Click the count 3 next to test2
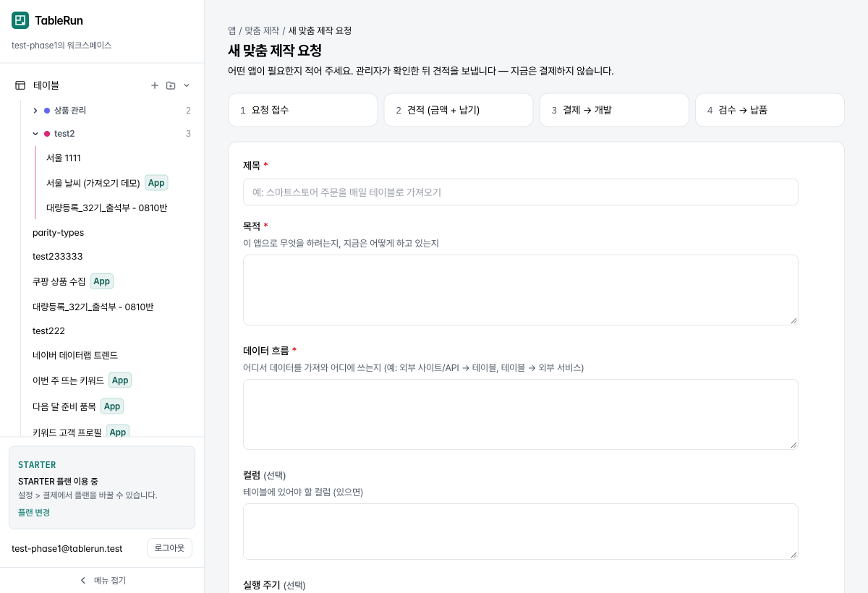This screenshot has width=868, height=593. click(188, 134)
